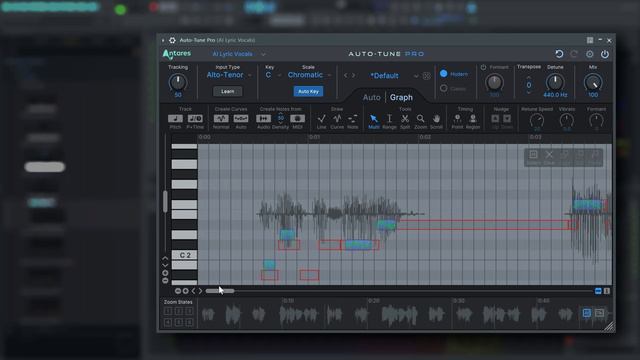The image size is (640, 360).
Task: Click the vertical zoom-in plus button
Action: tap(165, 273)
